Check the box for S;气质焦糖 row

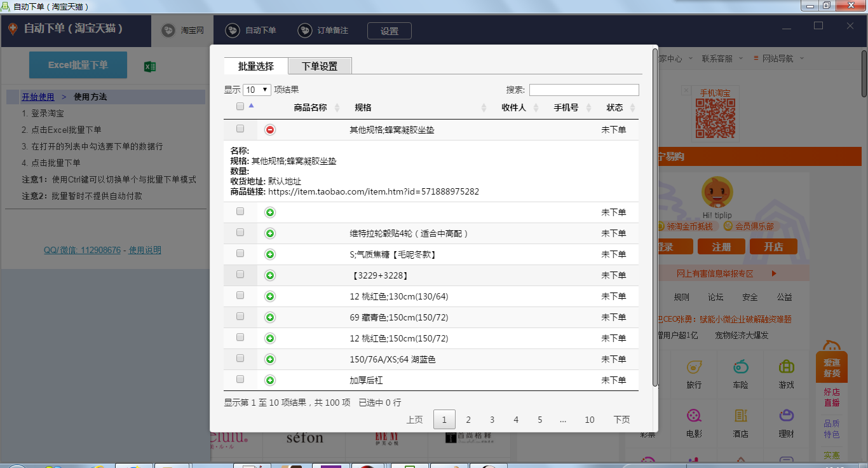[x=240, y=253]
